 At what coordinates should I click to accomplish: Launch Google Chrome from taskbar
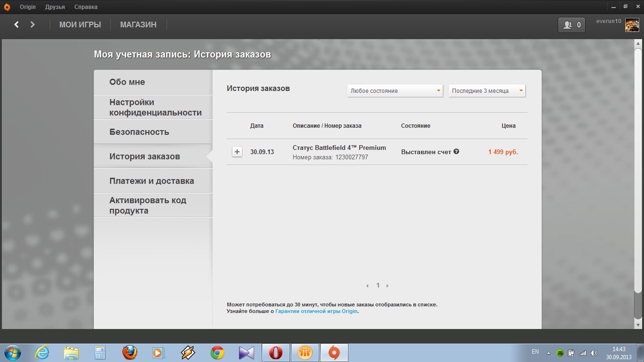pyautogui.click(x=217, y=353)
